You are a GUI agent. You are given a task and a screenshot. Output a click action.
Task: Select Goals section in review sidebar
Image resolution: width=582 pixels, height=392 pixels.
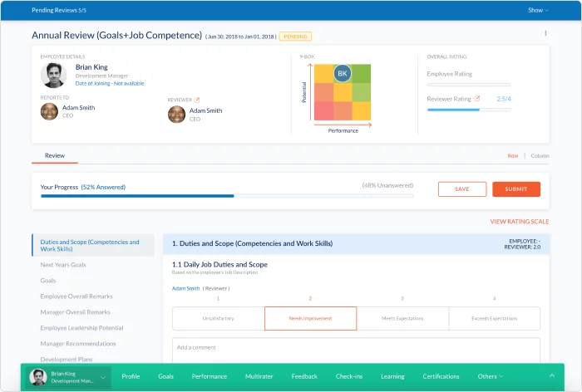pyautogui.click(x=48, y=281)
